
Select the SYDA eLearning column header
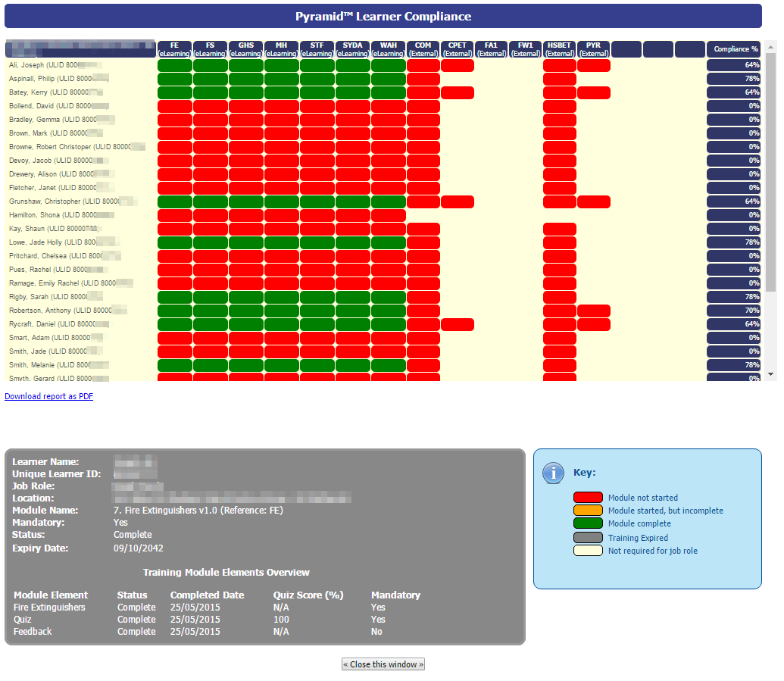352,49
